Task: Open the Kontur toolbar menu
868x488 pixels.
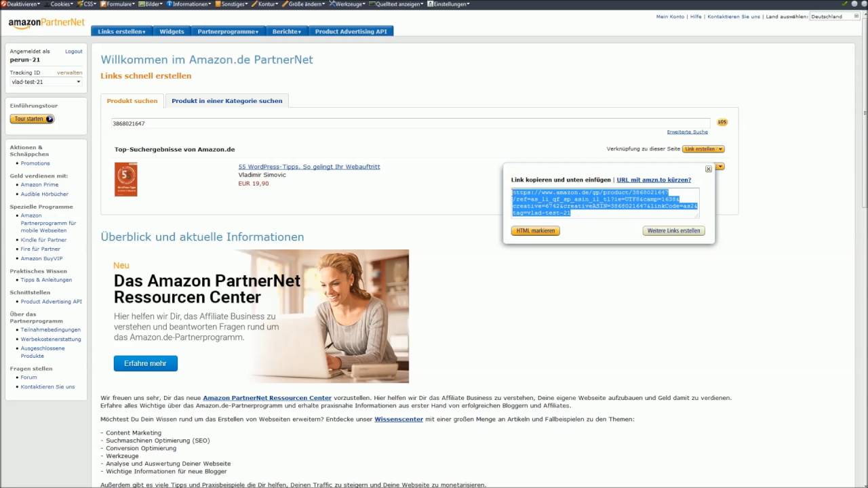Action: (267, 4)
